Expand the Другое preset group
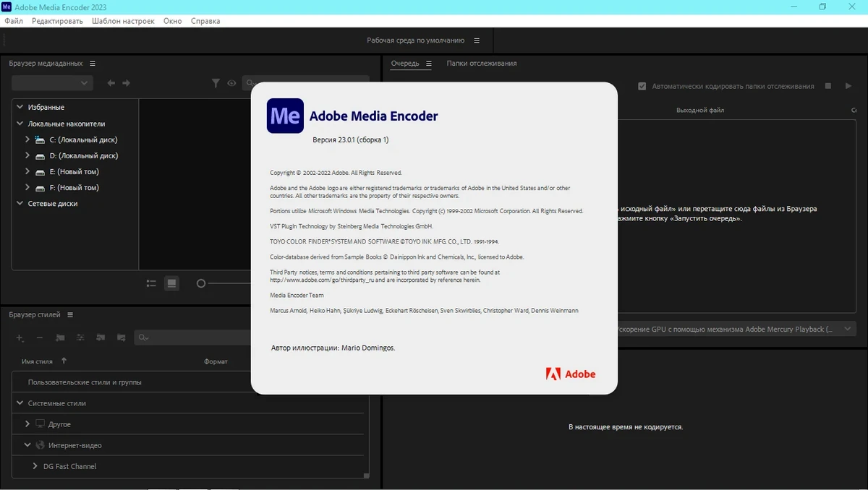 pyautogui.click(x=27, y=424)
